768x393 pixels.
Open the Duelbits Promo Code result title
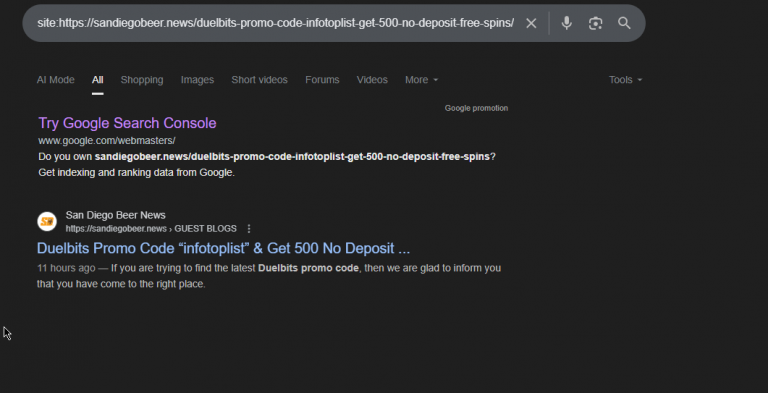coord(223,248)
